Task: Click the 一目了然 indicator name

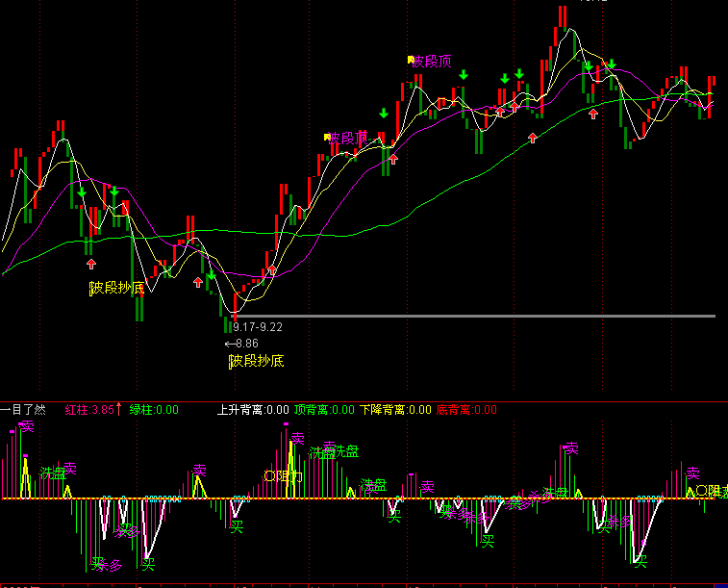Action: click(23, 410)
